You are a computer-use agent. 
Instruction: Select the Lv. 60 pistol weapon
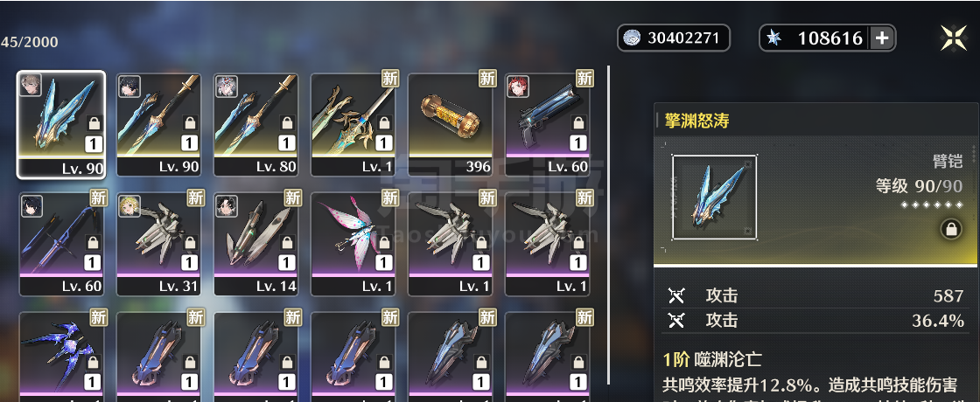pyautogui.click(x=547, y=125)
